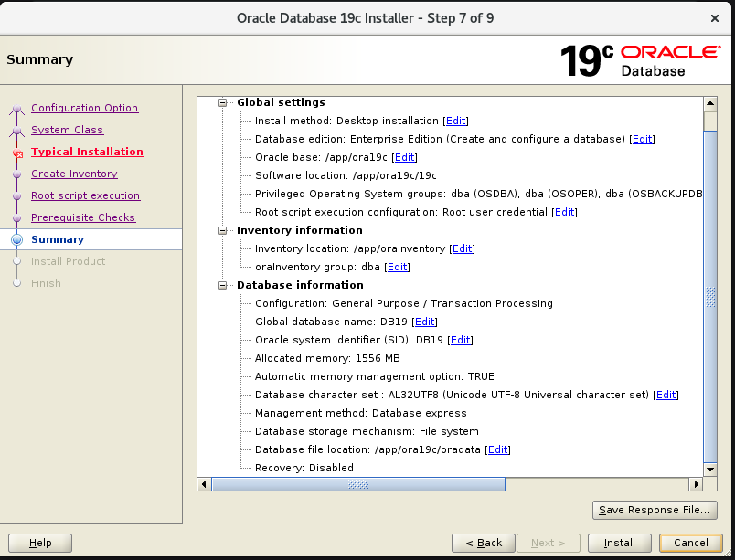The image size is (735, 560).
Task: Click the Summary current step bullet icon
Action: pos(16,239)
